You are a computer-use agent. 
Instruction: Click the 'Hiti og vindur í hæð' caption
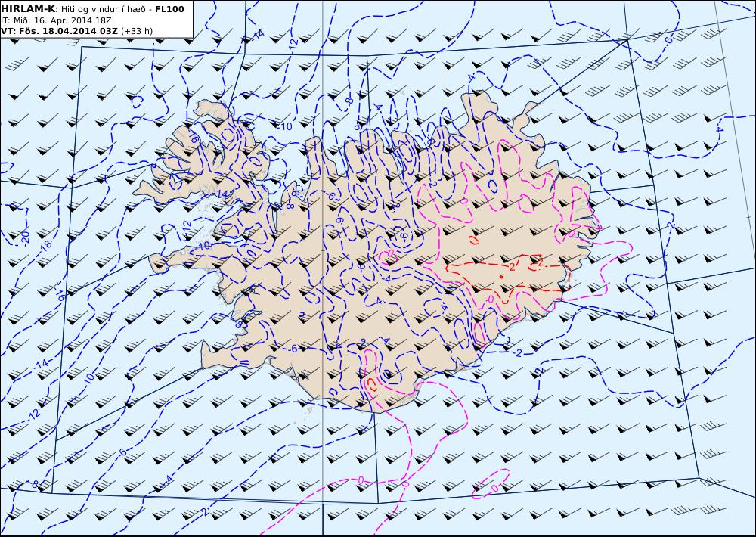(x=103, y=9)
